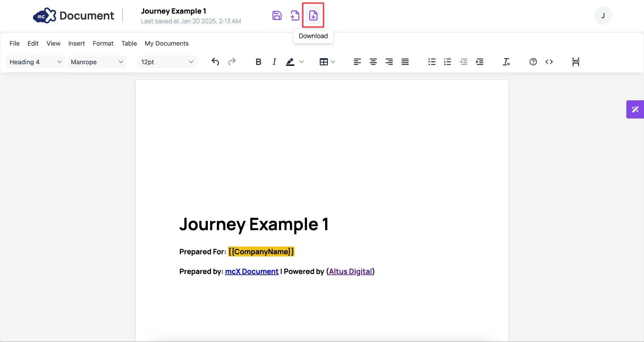The image size is (644, 342).
Task: Click the Prepared For: label text
Action: click(203, 252)
